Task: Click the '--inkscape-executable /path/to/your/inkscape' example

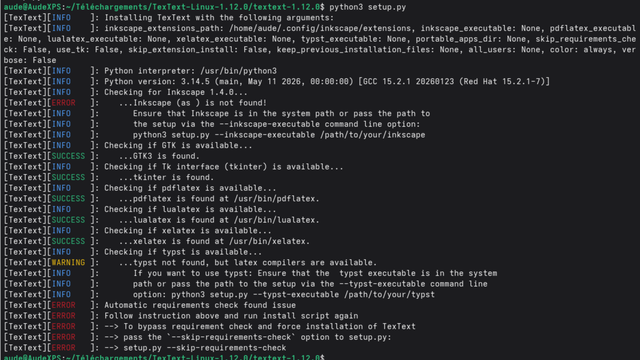Action: click(318, 135)
